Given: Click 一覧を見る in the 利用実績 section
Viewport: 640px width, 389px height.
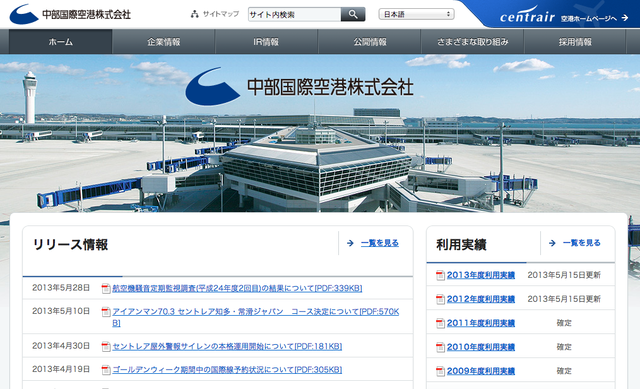Looking at the screenshot, I should tap(582, 243).
